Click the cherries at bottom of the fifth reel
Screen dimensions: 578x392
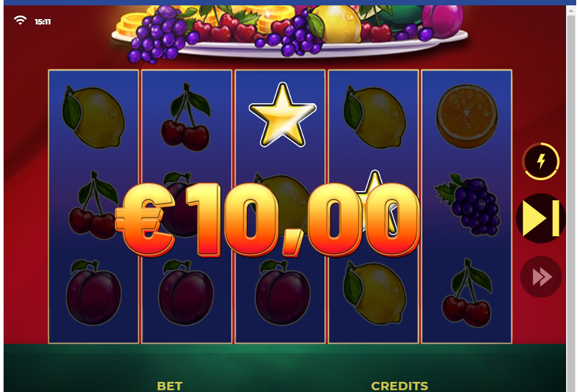pyautogui.click(x=468, y=293)
